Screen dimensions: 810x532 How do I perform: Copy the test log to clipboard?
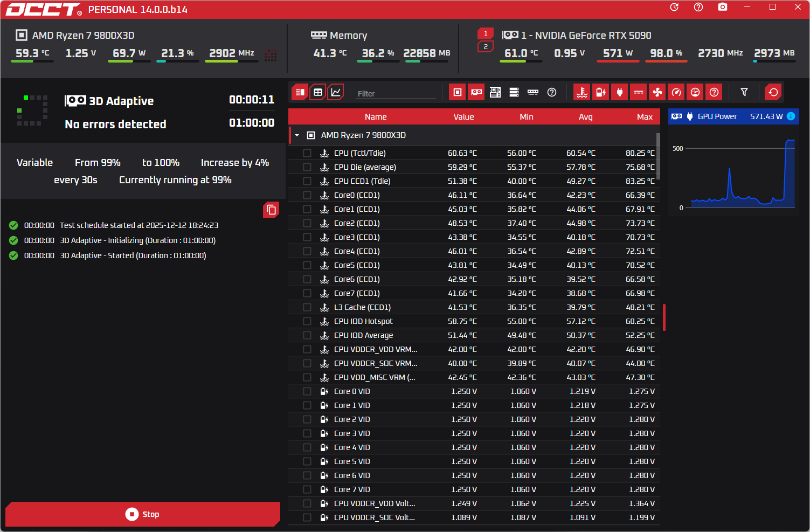tap(271, 210)
